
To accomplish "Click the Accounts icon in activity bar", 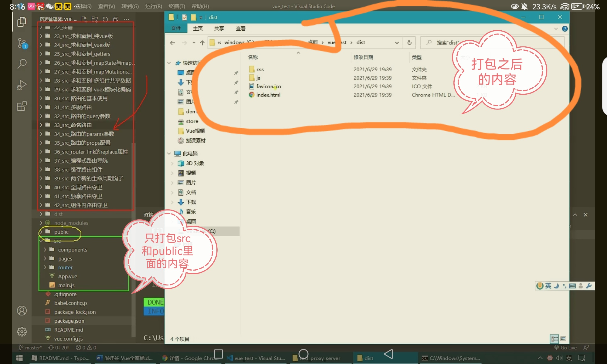I will (x=22, y=311).
